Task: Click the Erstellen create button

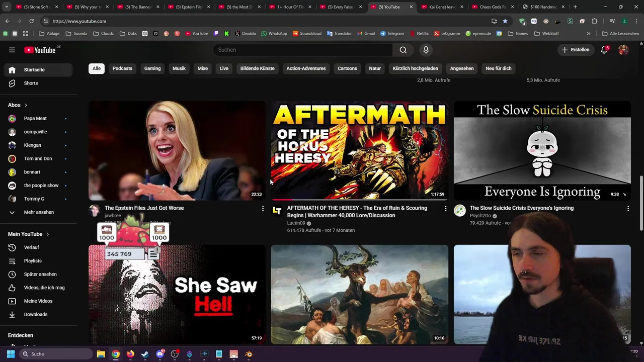Action: [x=575, y=50]
